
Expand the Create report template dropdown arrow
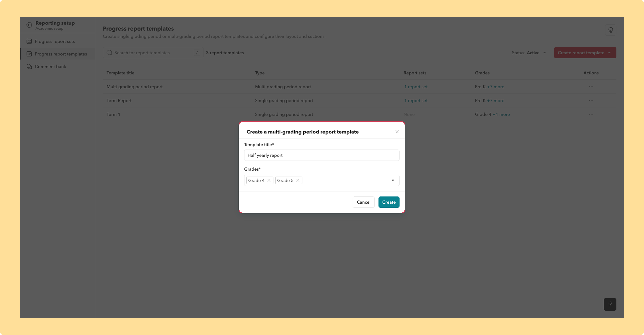(x=610, y=53)
